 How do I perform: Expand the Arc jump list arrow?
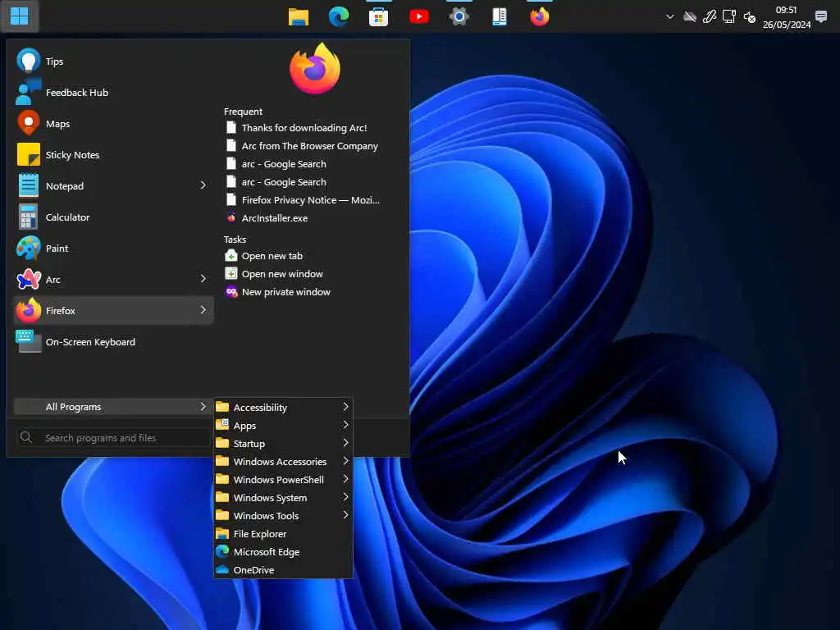tap(203, 279)
